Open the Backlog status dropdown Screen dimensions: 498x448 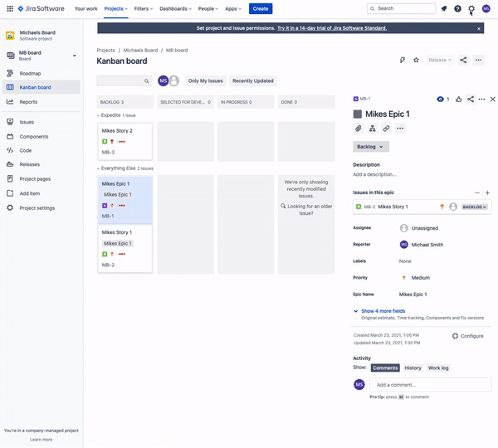(370, 147)
